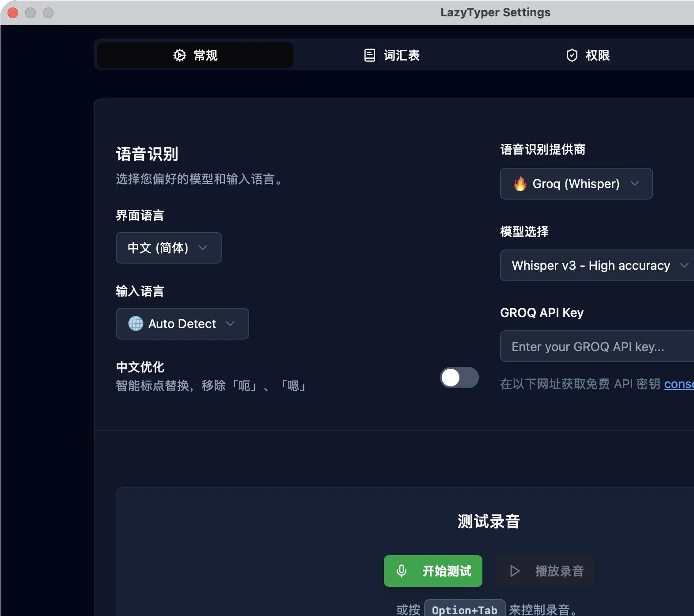Open the 输入语言 Auto Detect dropdown
This screenshot has height=616, width=694.
pyautogui.click(x=182, y=324)
